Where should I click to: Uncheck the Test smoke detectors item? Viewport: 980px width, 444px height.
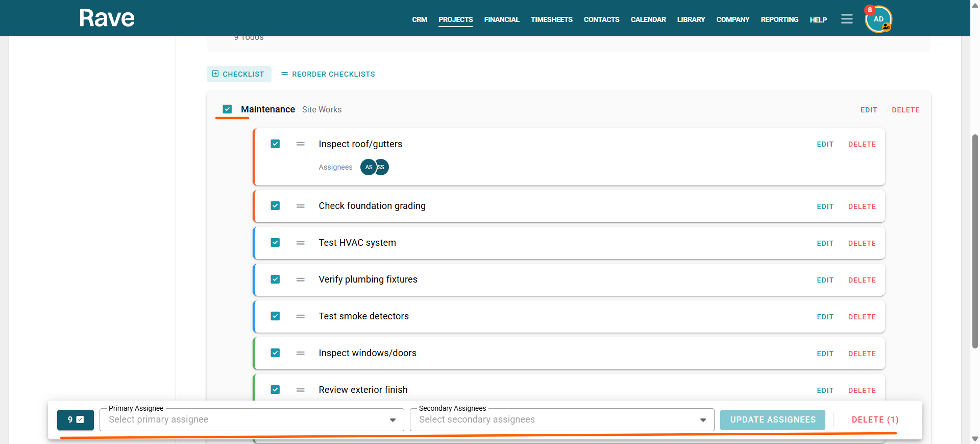pyautogui.click(x=275, y=316)
